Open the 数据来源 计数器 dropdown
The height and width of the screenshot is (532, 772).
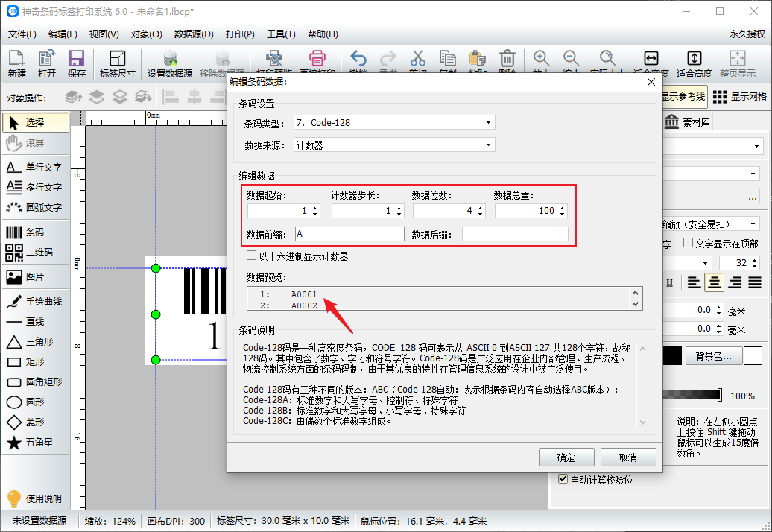pos(488,145)
